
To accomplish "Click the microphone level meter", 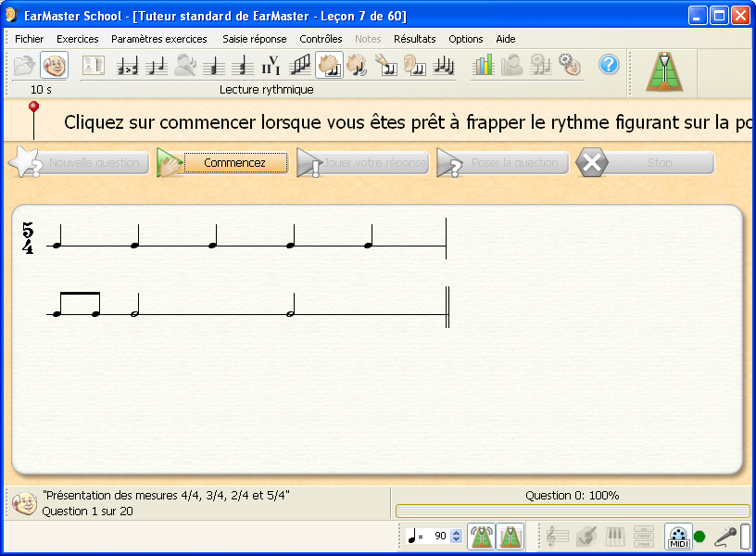I will tap(746, 537).
